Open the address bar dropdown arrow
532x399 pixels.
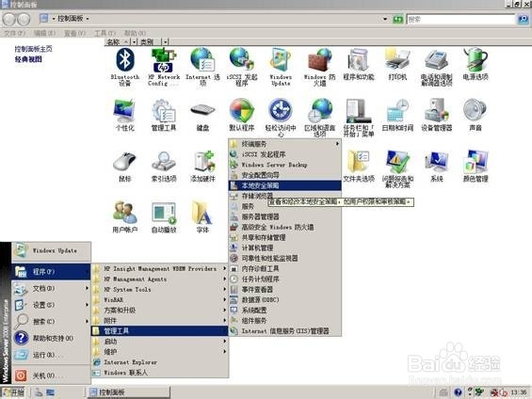[x=385, y=19]
